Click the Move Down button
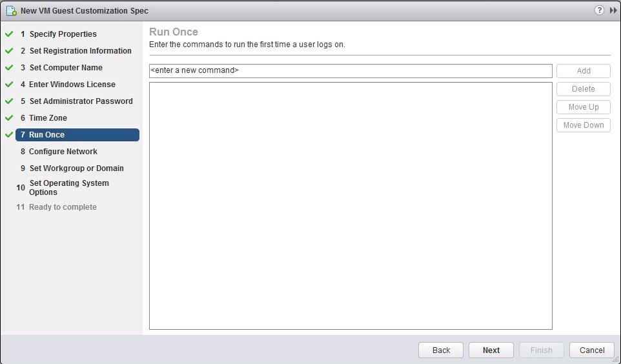The width and height of the screenshot is (621, 364). click(x=584, y=125)
